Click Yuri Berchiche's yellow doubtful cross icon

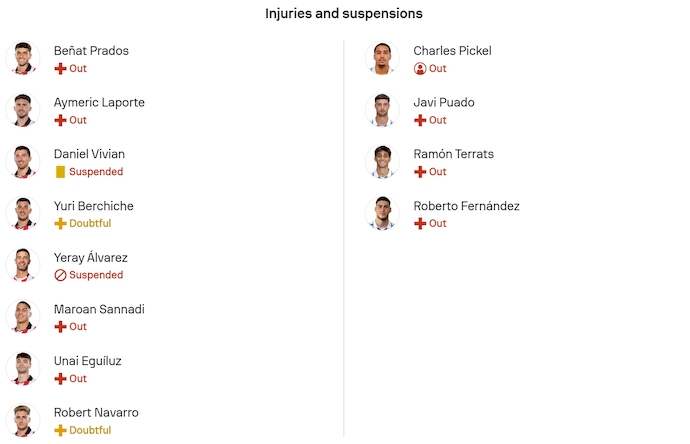coord(60,224)
